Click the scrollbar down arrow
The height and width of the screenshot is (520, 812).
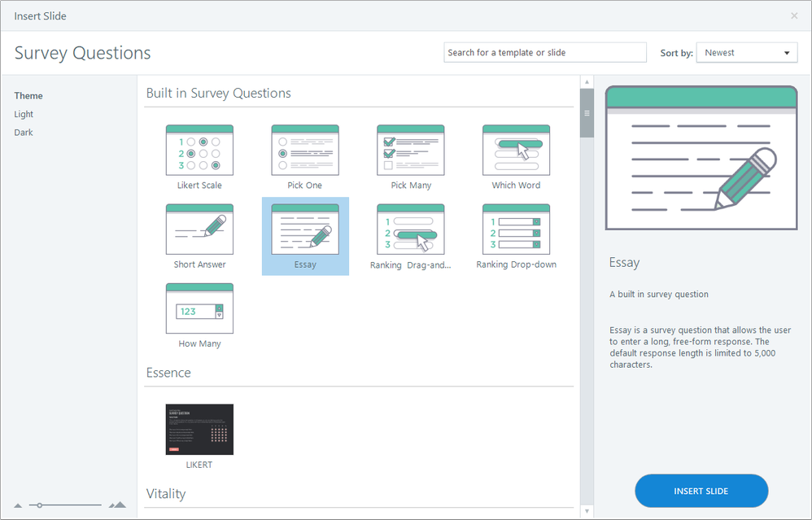(587, 511)
